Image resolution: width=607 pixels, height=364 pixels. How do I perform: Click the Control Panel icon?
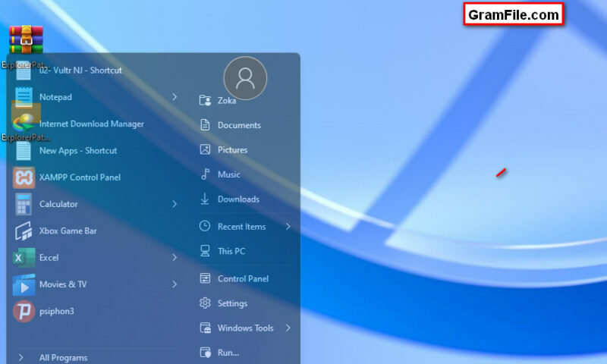pyautogui.click(x=205, y=278)
